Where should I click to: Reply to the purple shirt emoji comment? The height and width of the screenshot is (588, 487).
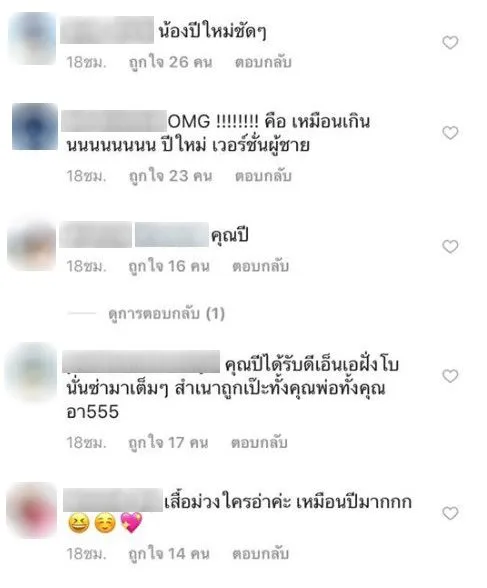coord(261,554)
